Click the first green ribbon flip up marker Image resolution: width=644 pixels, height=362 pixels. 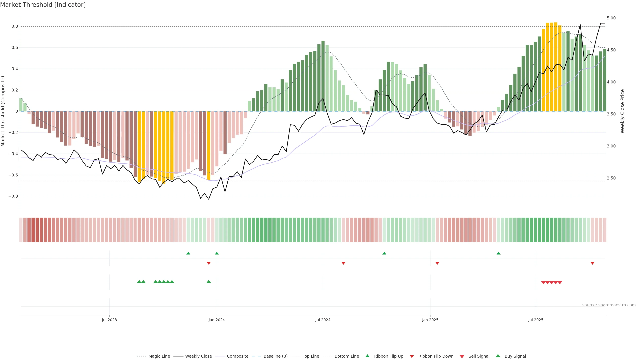point(188,253)
